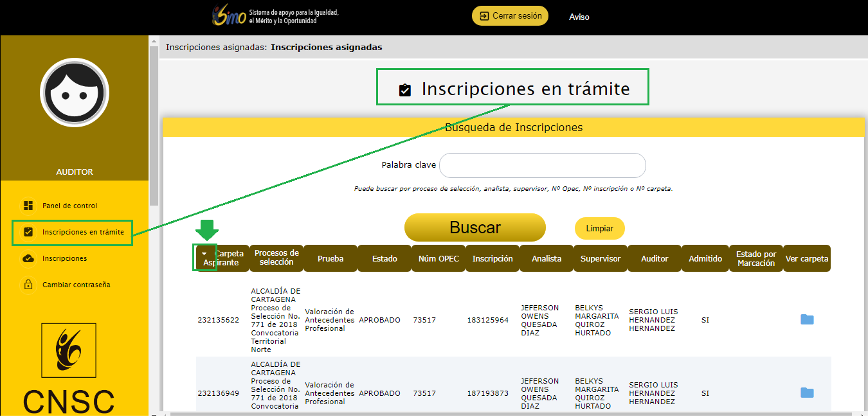The height and width of the screenshot is (417, 868).
Task: Click the Inscripciones cloud icon
Action: tap(28, 258)
